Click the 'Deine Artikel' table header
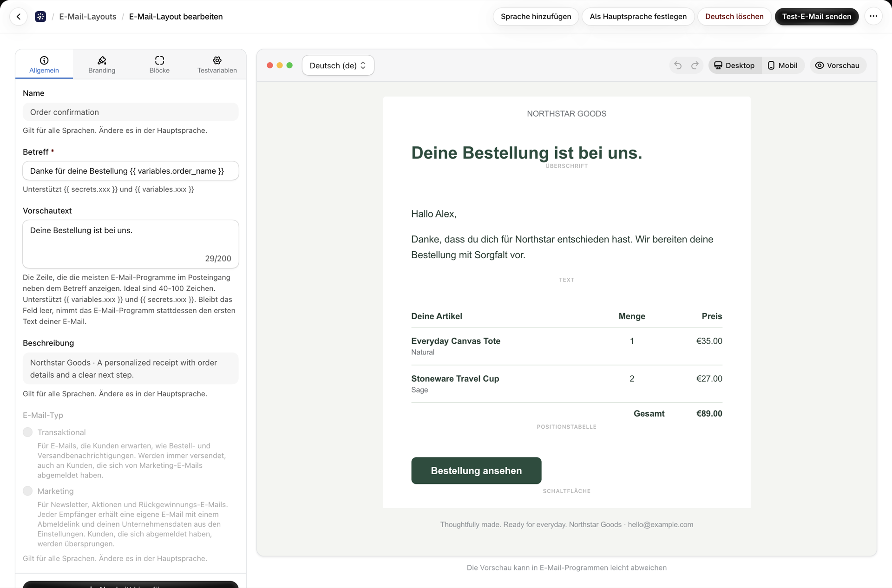The width and height of the screenshot is (892, 588). coord(436,316)
